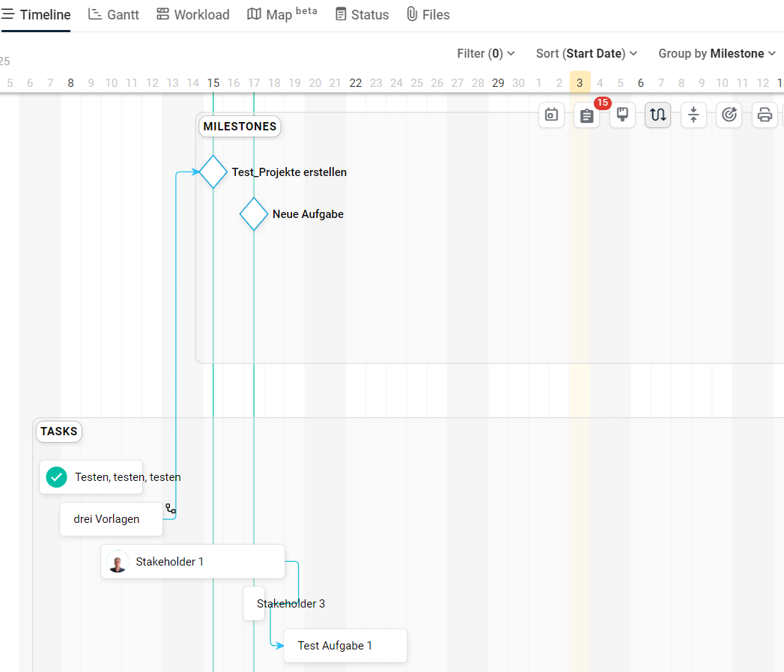Click the Testen, testen, testen task name

[128, 477]
